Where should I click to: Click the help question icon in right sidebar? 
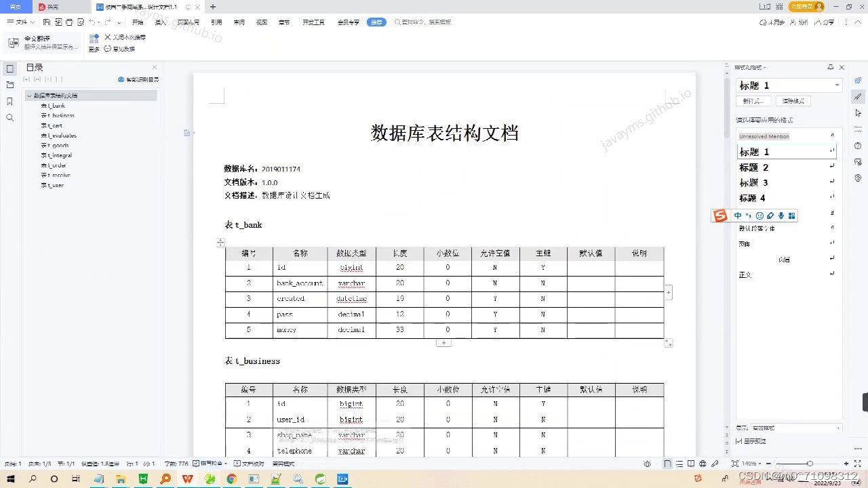point(858,146)
